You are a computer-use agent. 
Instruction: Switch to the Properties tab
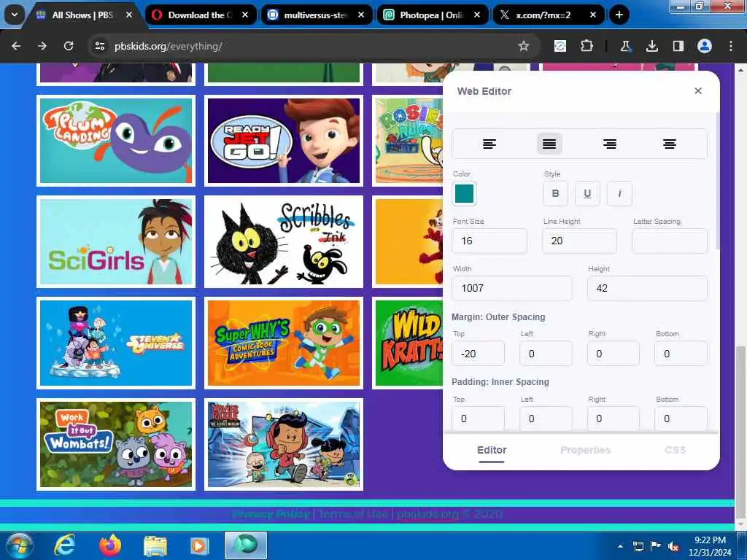pyautogui.click(x=586, y=450)
